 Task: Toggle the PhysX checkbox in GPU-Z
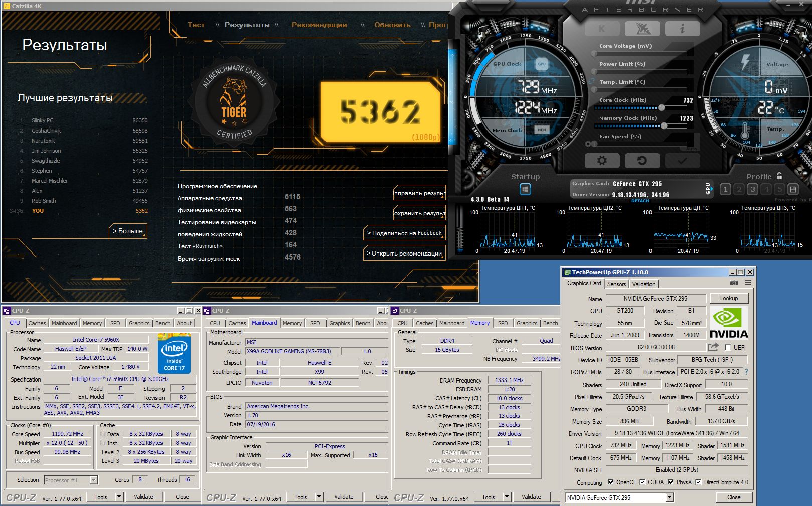671,482
